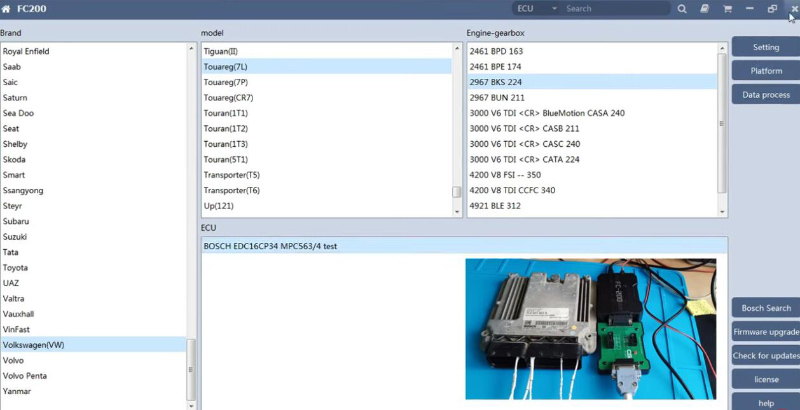Minimize the FC200 window
The image size is (800, 410).
750,9
